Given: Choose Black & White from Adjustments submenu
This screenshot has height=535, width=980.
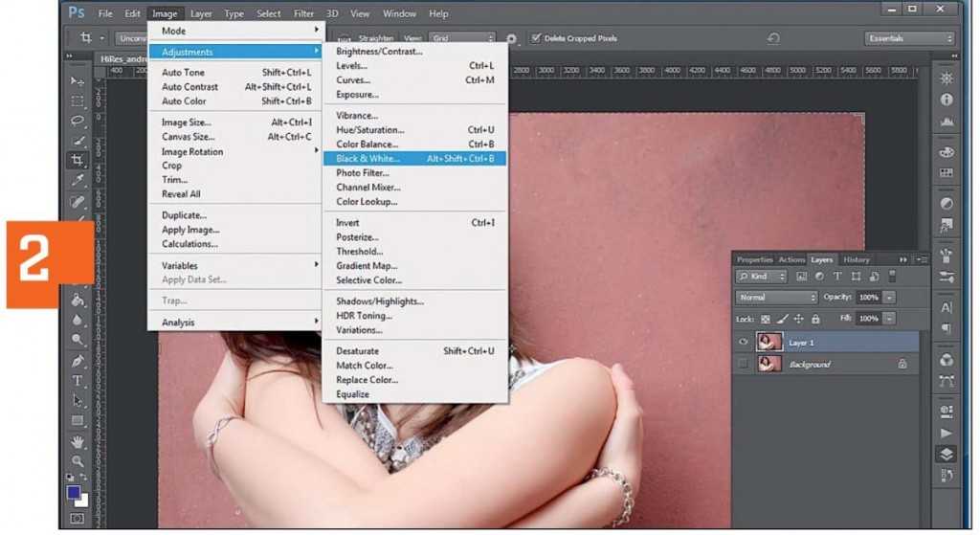Looking at the screenshot, I should tap(368, 159).
